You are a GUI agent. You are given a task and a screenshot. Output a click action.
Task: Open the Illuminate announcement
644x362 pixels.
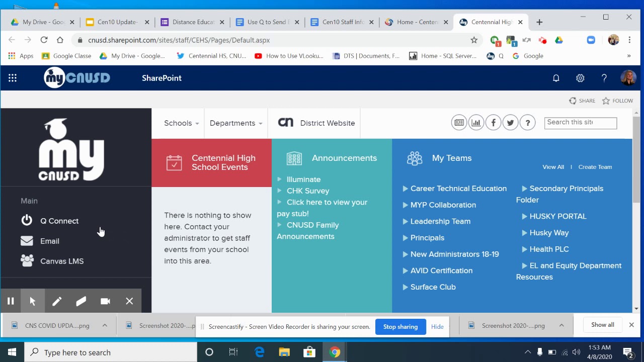point(303,179)
